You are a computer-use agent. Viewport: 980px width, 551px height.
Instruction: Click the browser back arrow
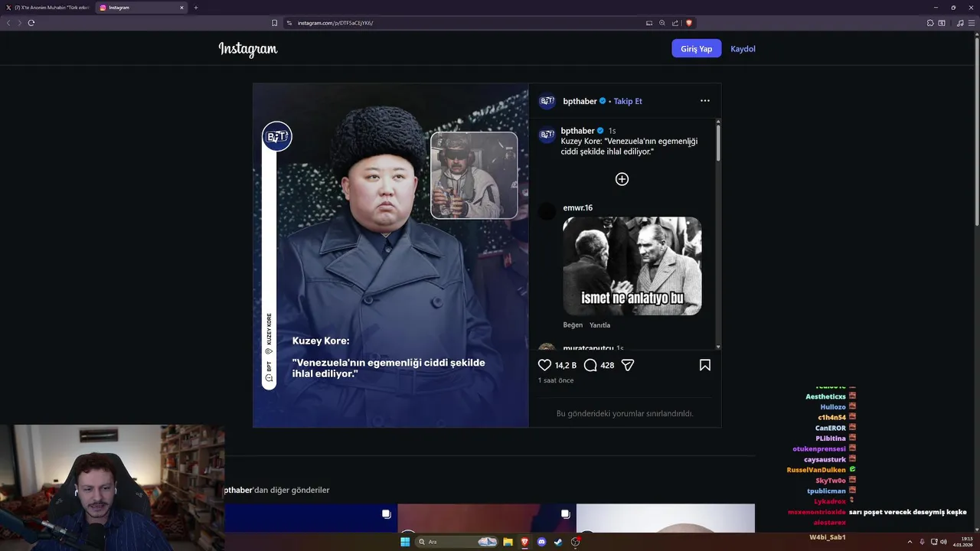(8, 23)
